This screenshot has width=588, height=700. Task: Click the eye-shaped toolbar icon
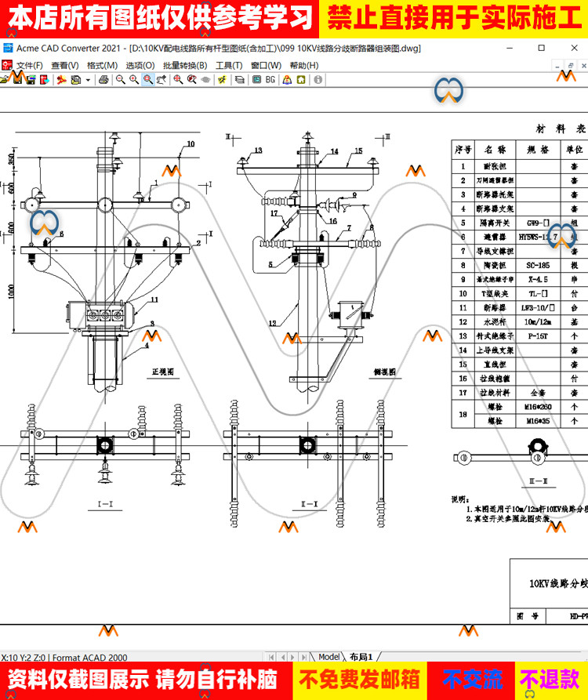pyautogui.click(x=205, y=79)
